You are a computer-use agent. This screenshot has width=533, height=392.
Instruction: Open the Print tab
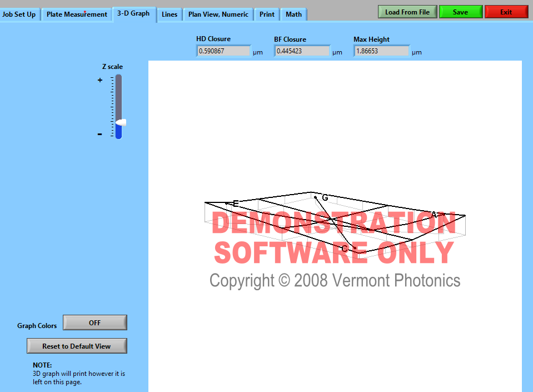tap(267, 14)
